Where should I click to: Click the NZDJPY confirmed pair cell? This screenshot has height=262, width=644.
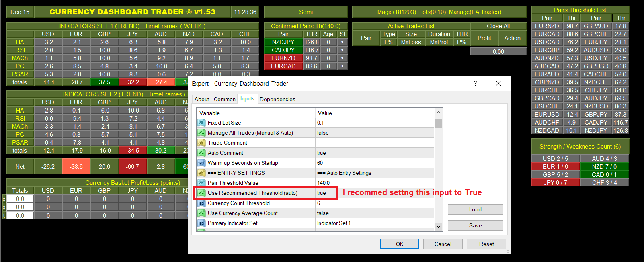click(x=283, y=42)
